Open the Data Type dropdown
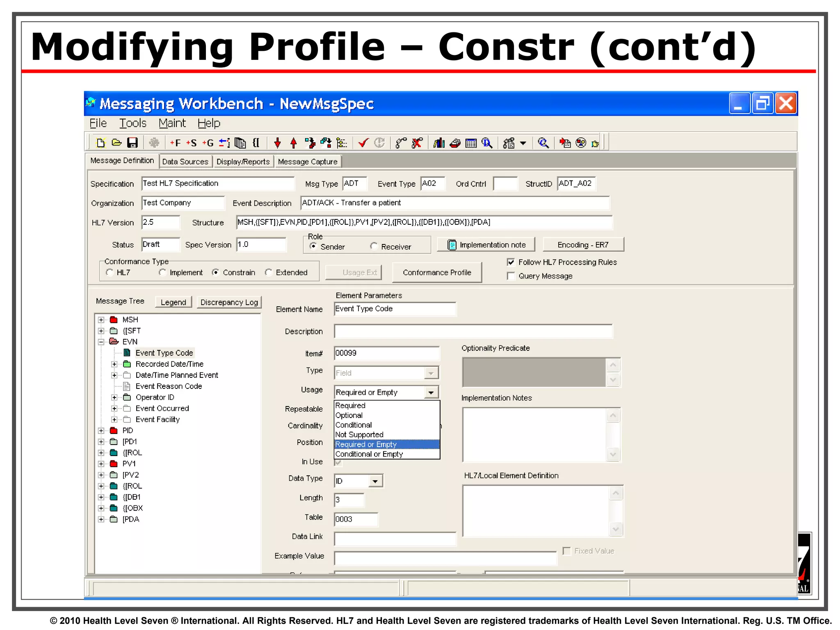 (x=375, y=481)
